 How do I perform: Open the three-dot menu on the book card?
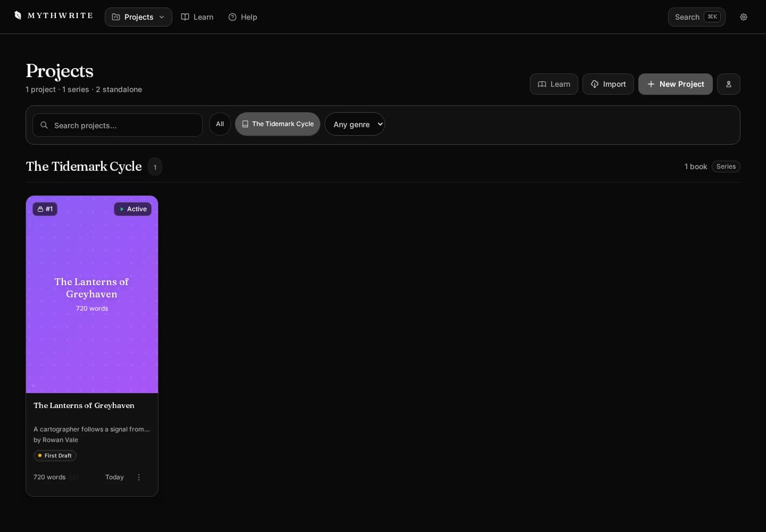(x=139, y=477)
